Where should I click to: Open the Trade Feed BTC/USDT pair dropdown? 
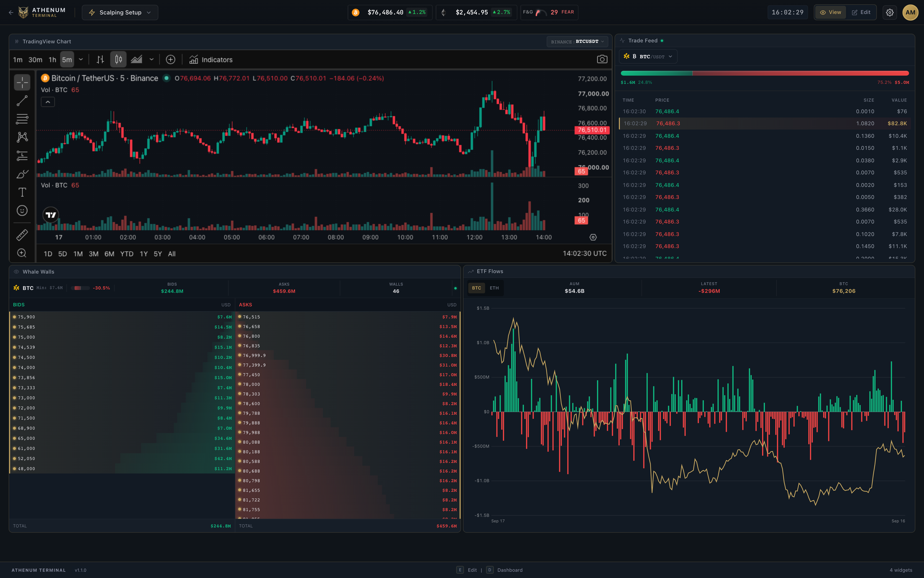point(648,57)
